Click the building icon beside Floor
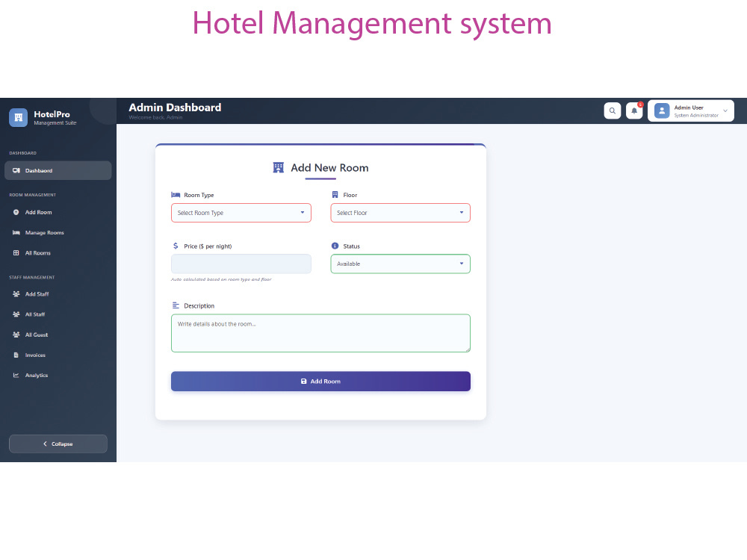The image size is (747, 560). point(335,195)
